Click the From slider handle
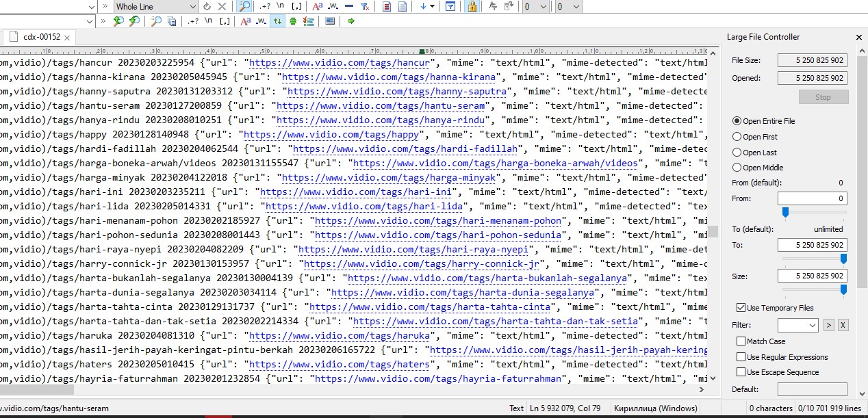Image resolution: width=868 pixels, height=418 pixels. (x=785, y=213)
